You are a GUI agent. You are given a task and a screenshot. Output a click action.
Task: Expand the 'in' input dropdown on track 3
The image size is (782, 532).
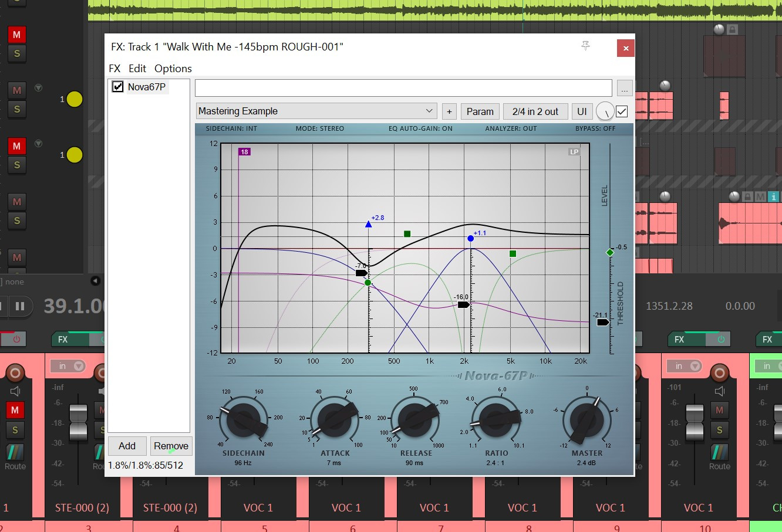pos(68,366)
